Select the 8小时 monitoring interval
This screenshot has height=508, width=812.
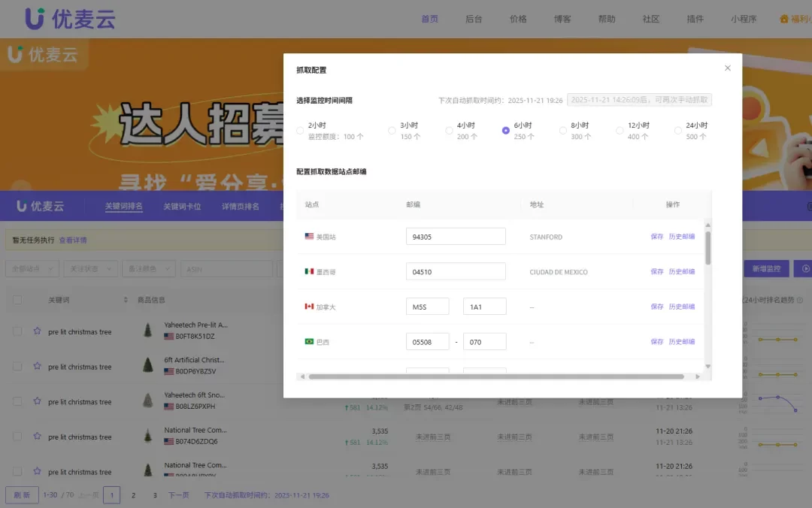click(563, 130)
